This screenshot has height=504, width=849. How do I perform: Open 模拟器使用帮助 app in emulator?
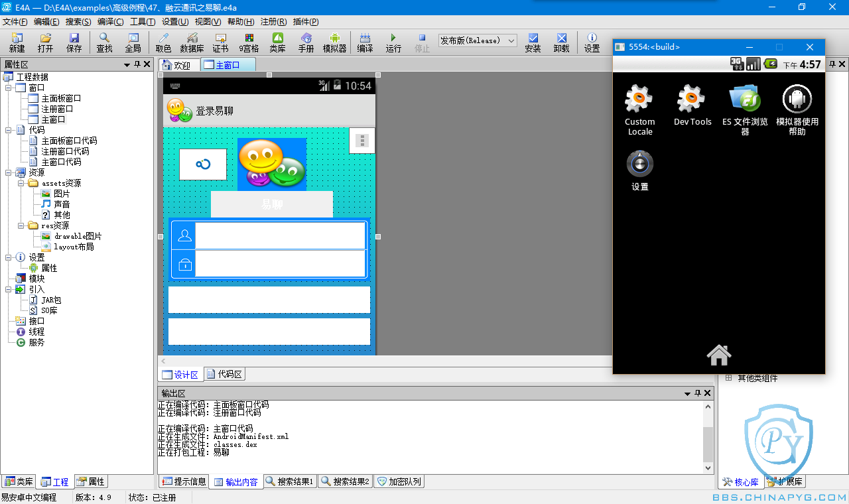click(x=797, y=110)
